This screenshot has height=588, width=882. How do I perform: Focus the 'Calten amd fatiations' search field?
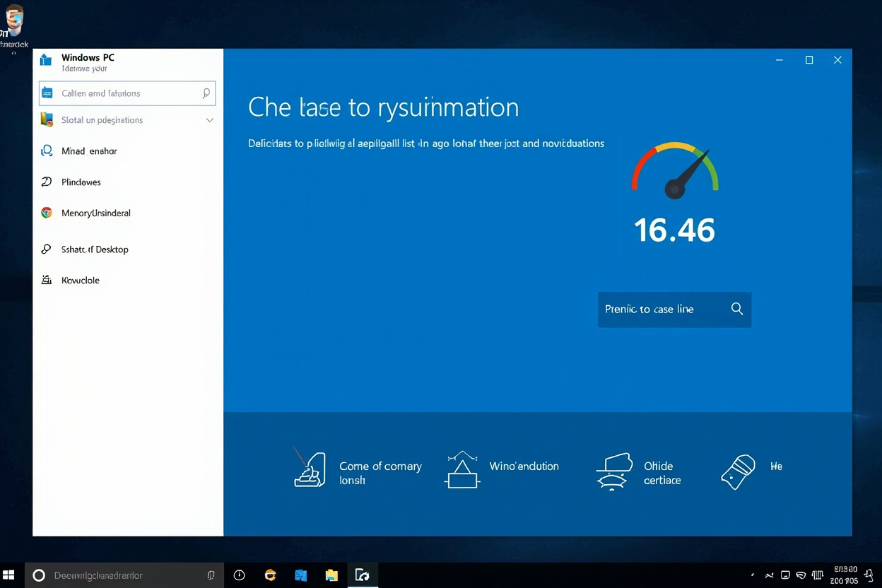click(x=127, y=93)
